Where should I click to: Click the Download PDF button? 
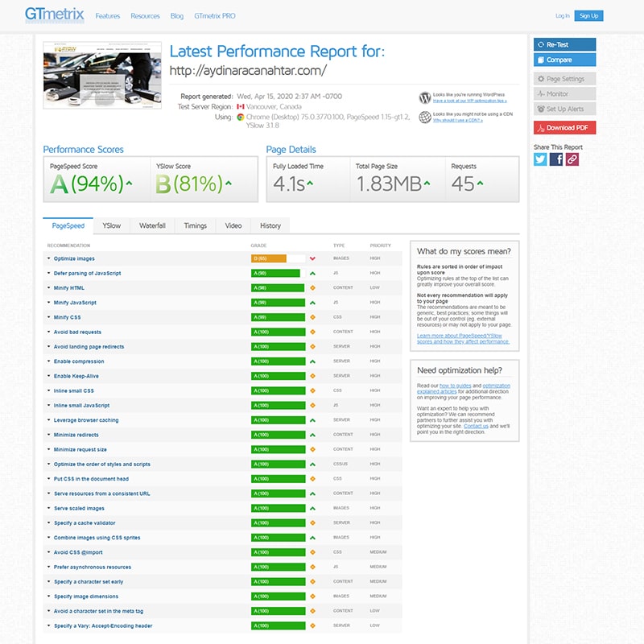pyautogui.click(x=564, y=127)
